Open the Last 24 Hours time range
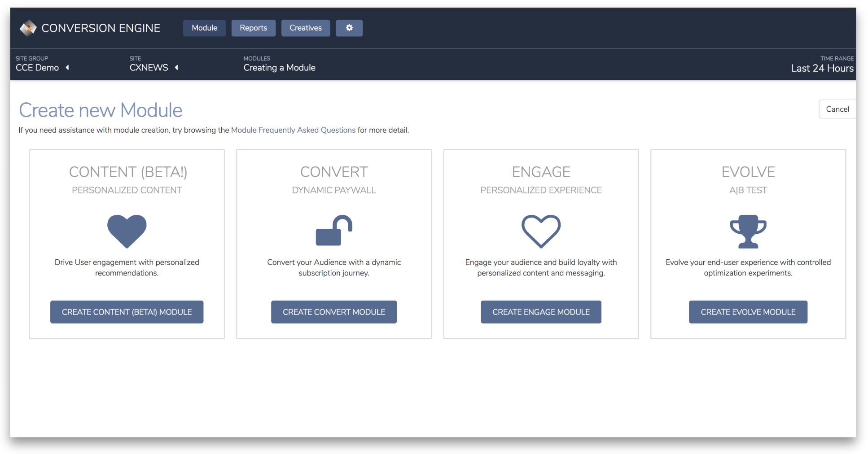868x454 pixels. [x=822, y=68]
